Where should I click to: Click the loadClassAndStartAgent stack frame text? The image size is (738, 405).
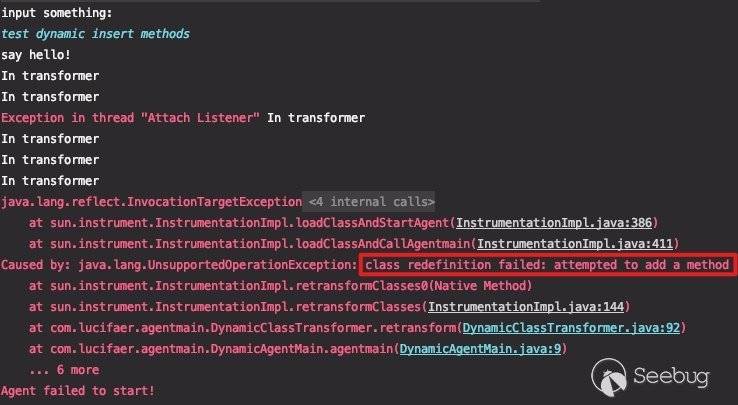pyautogui.click(x=239, y=223)
